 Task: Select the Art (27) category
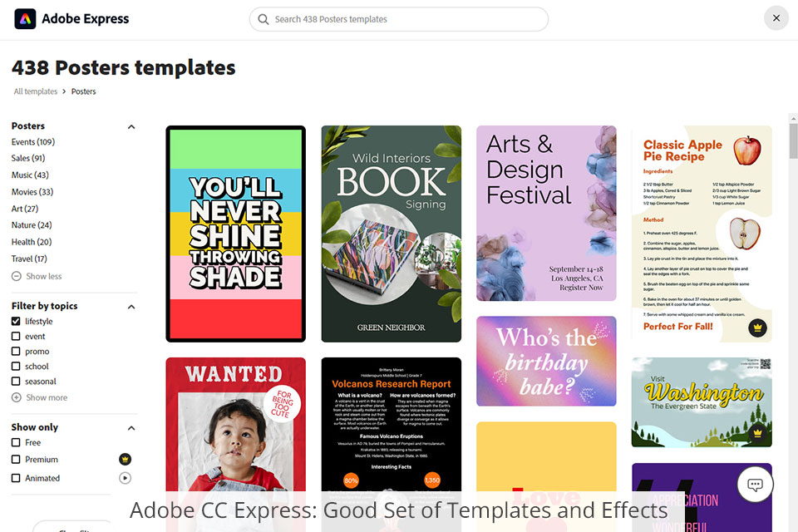pos(25,209)
